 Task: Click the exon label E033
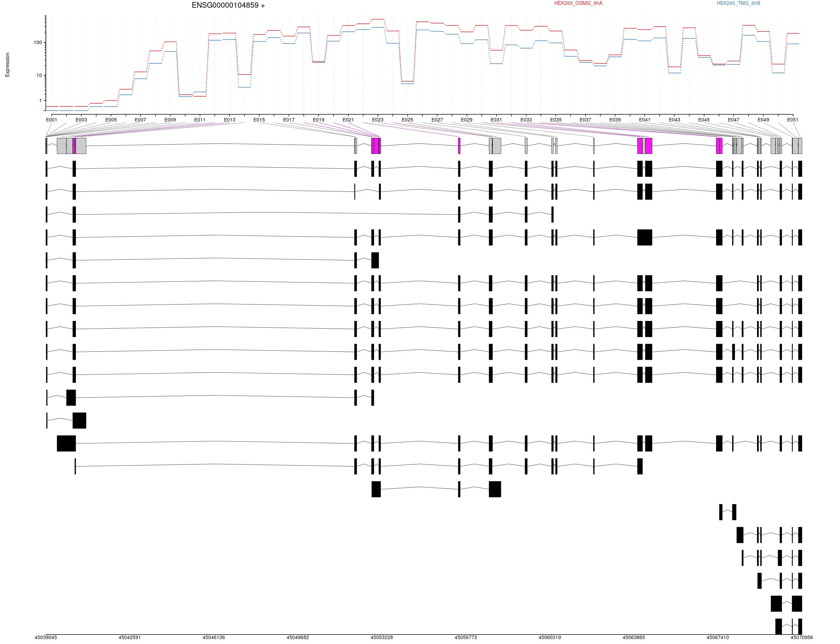526,120
